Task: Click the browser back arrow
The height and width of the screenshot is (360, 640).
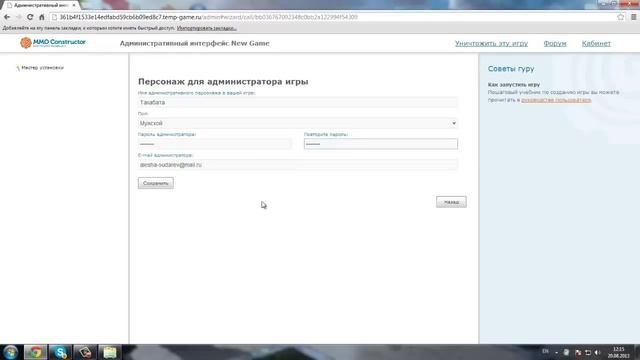Action: point(7,17)
